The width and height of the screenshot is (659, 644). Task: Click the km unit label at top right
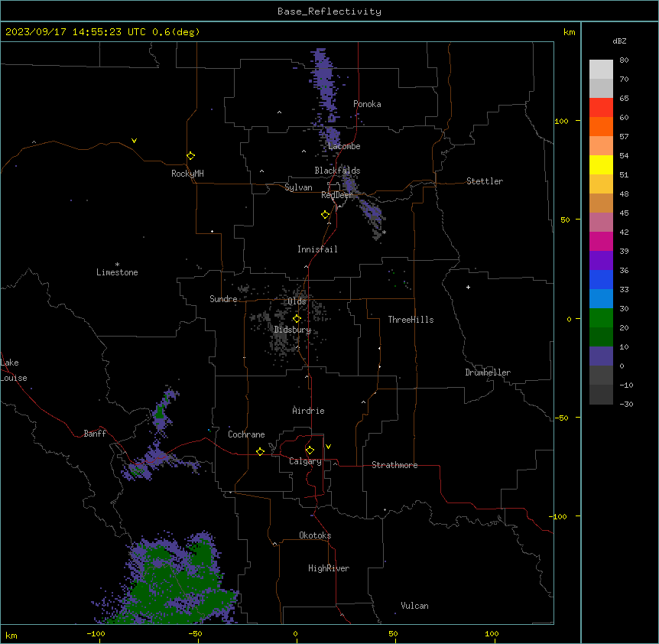(569, 32)
